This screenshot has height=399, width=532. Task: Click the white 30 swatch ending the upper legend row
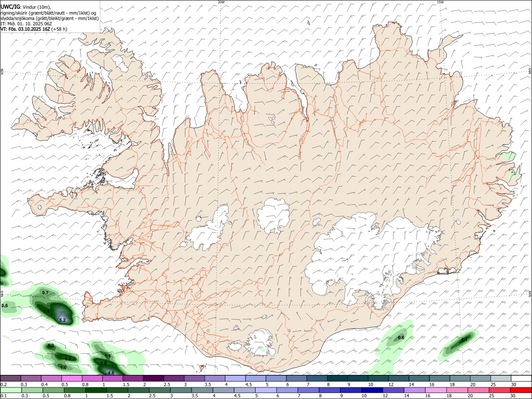click(521, 378)
